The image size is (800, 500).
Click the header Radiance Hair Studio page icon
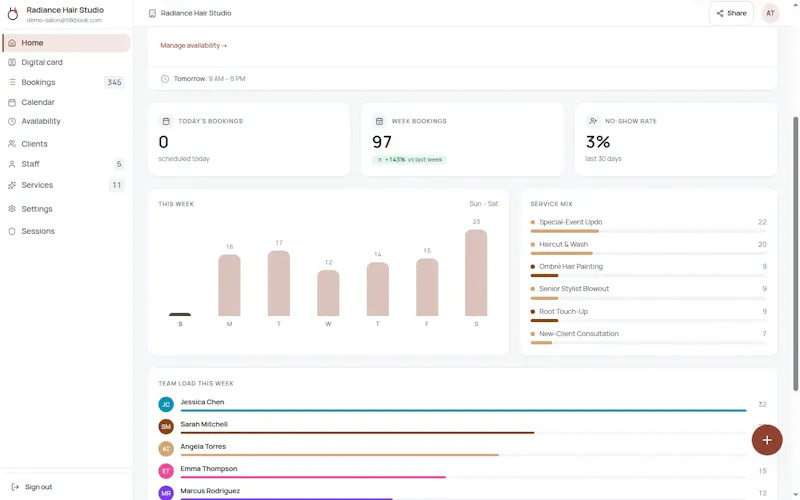152,13
